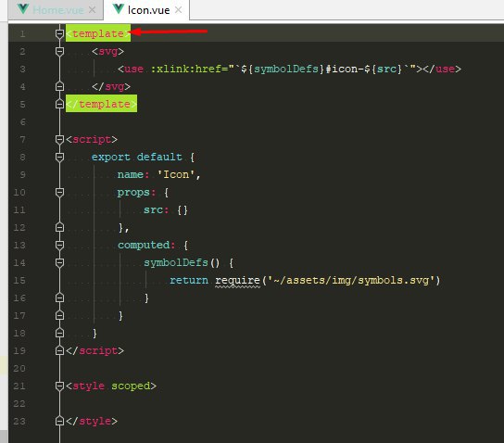
Task: Click line number 15 in the gutter
Action: point(19,280)
